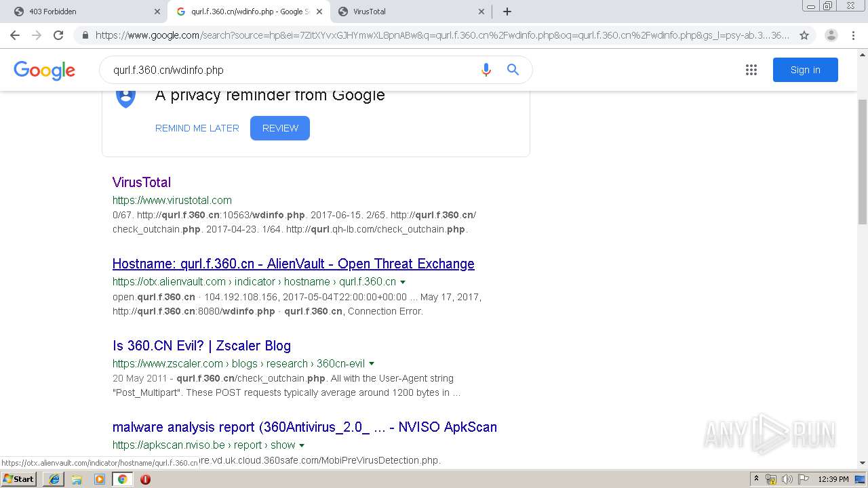Open the AlienVault Open Threat Exchange result
Image resolution: width=868 pixels, height=488 pixels.
(294, 264)
